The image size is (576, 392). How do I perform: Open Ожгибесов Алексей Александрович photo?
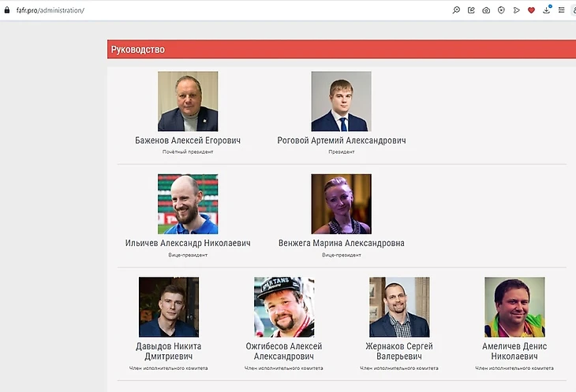(x=284, y=307)
